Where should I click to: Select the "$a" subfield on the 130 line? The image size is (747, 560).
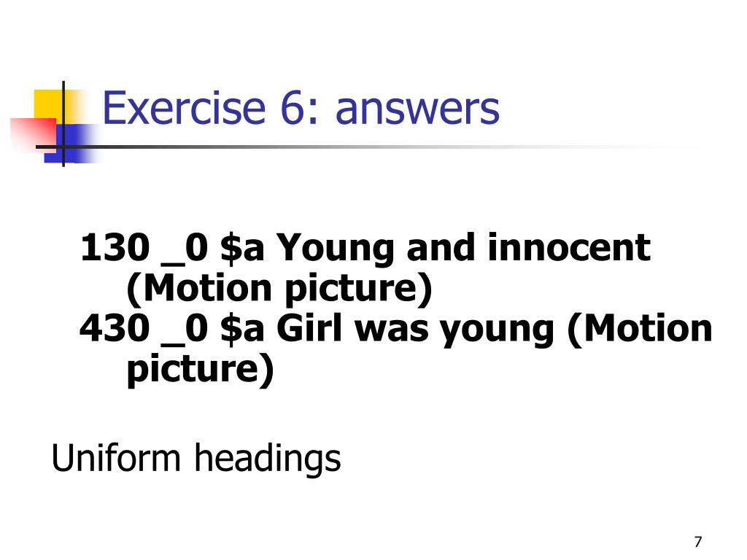[242, 249]
